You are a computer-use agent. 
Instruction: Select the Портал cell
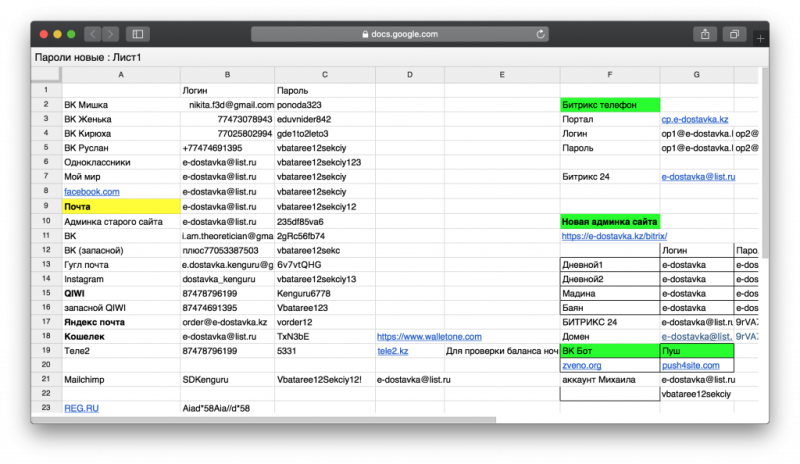click(610, 119)
